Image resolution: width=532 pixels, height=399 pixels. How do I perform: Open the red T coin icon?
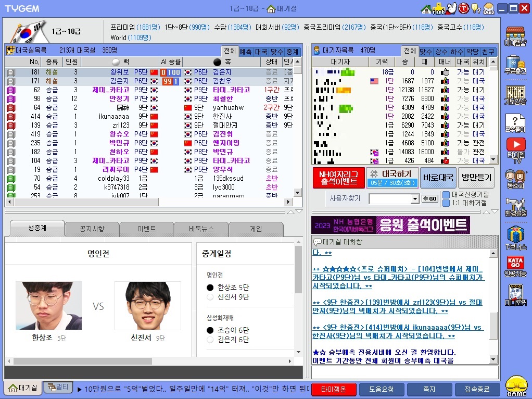(463, 8)
